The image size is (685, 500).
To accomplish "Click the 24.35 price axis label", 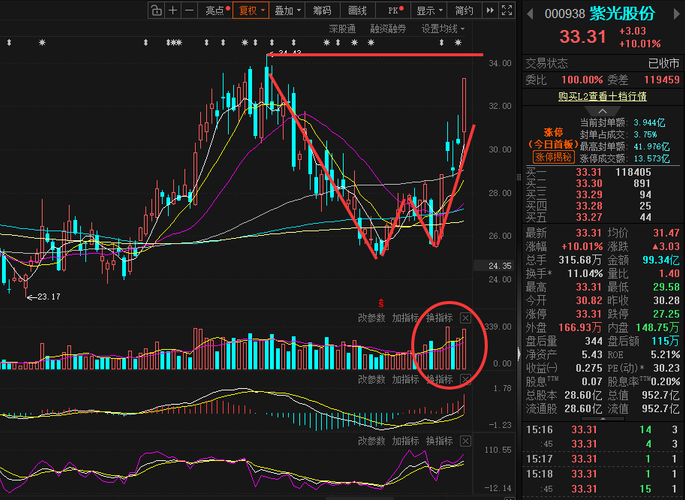I will [494, 266].
